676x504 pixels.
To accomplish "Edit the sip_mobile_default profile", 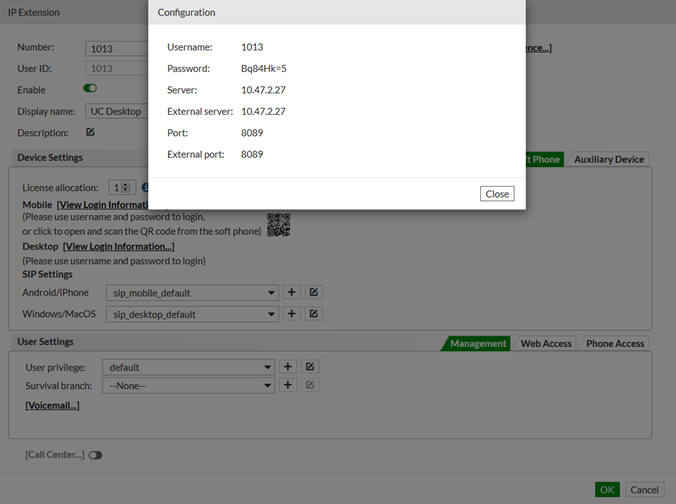I will click(x=313, y=292).
